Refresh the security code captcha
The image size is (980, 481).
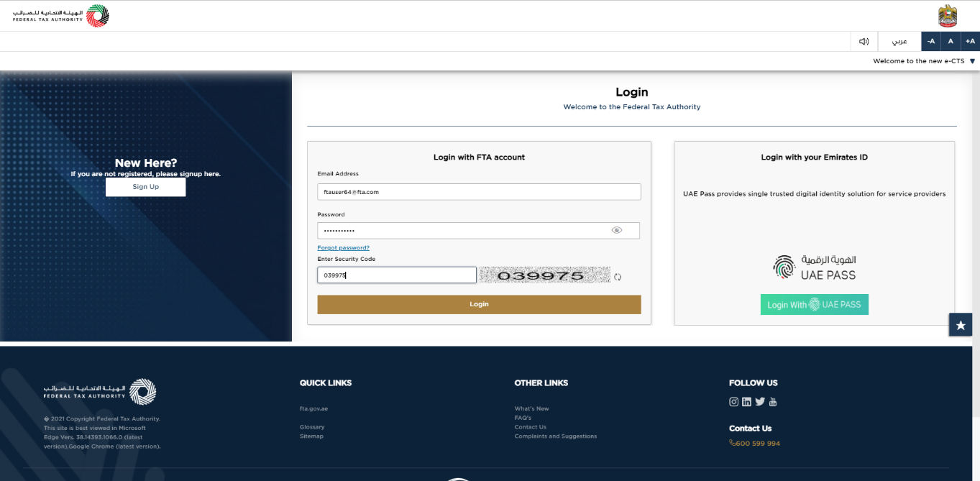617,276
